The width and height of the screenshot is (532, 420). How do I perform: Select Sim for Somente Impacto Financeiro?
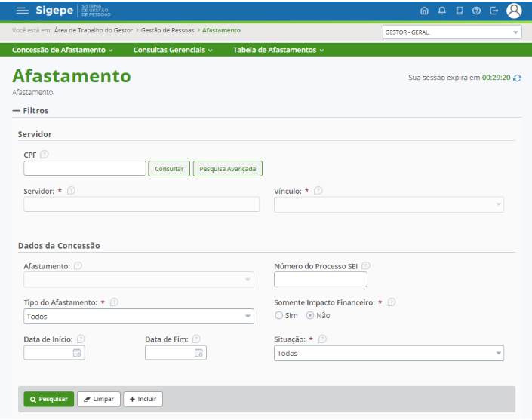point(278,315)
